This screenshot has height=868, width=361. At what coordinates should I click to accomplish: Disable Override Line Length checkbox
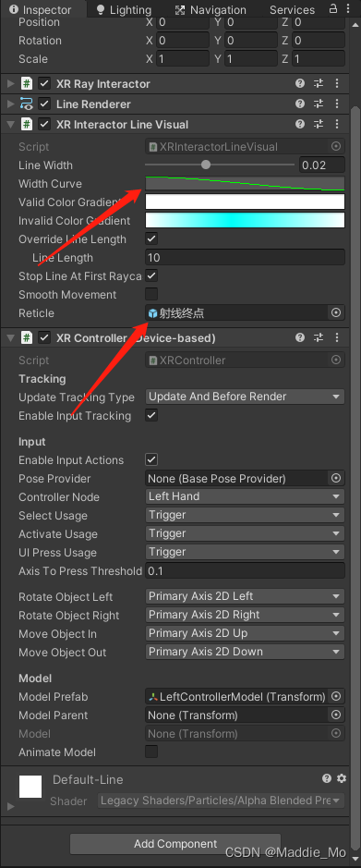(x=150, y=239)
